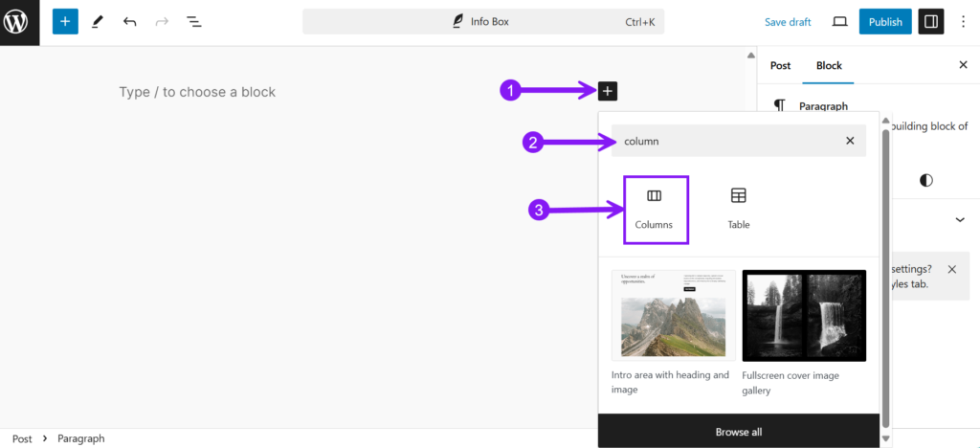Click the Paragraph block title text
The image size is (980, 448).
pyautogui.click(x=824, y=106)
